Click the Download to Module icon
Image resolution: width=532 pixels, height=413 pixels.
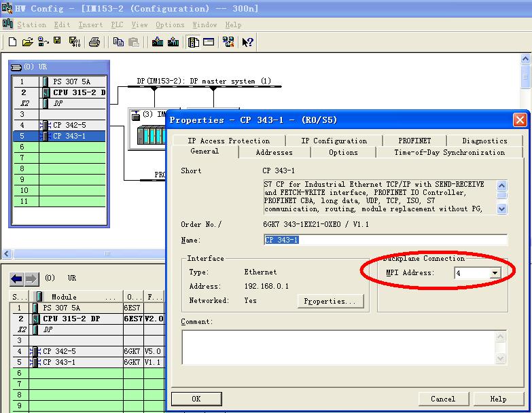pyautogui.click(x=158, y=42)
